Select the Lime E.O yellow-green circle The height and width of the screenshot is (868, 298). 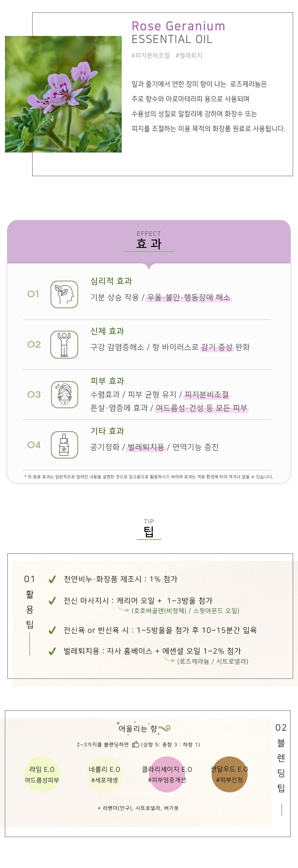click(42, 774)
